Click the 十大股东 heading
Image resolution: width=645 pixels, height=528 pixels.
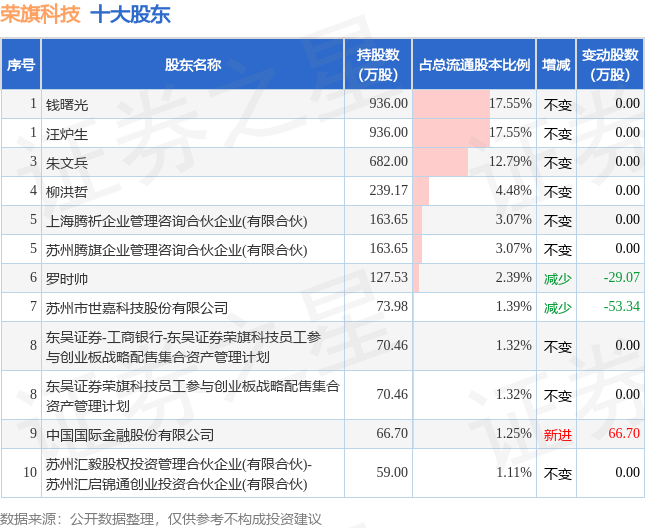click(x=130, y=14)
